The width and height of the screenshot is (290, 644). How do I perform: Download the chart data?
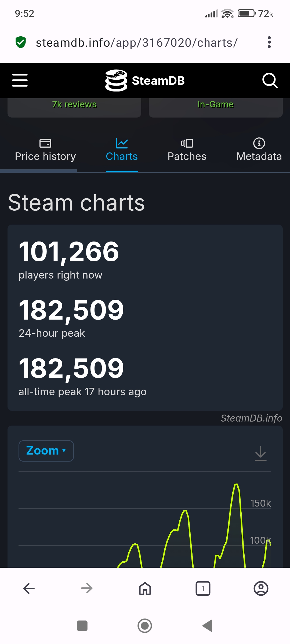point(260,453)
